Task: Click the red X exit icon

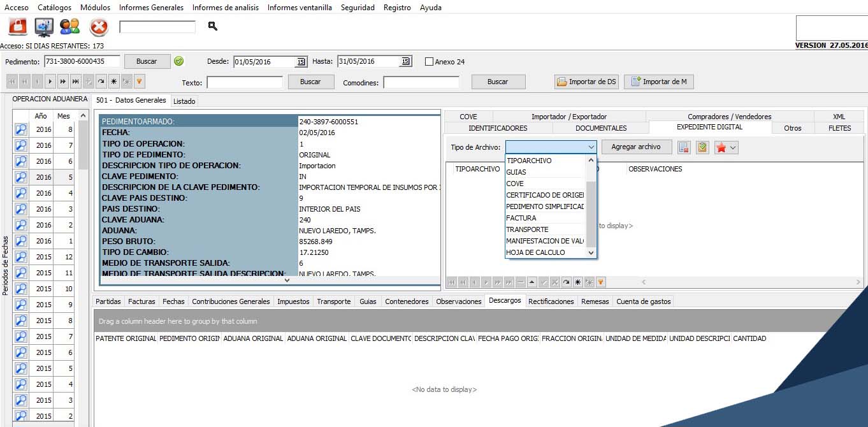Action: (99, 27)
